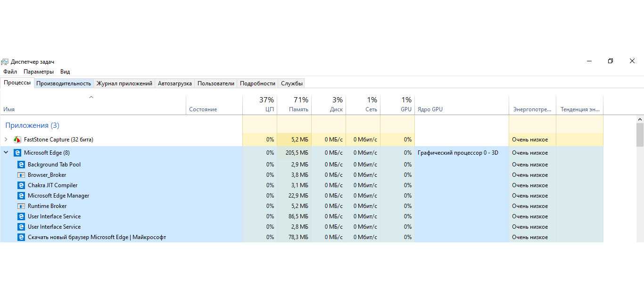The height and width of the screenshot is (290, 644).
Task: Open the Параметры menu
Action: coord(39,72)
